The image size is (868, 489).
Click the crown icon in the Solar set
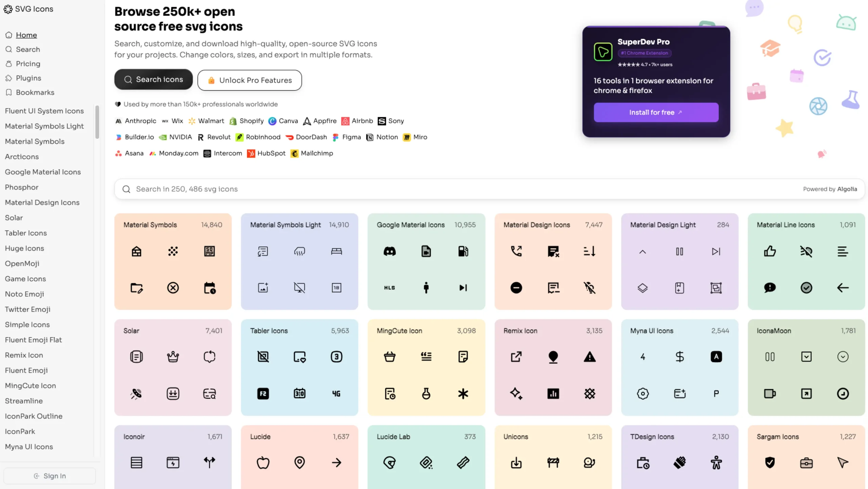[x=173, y=357]
